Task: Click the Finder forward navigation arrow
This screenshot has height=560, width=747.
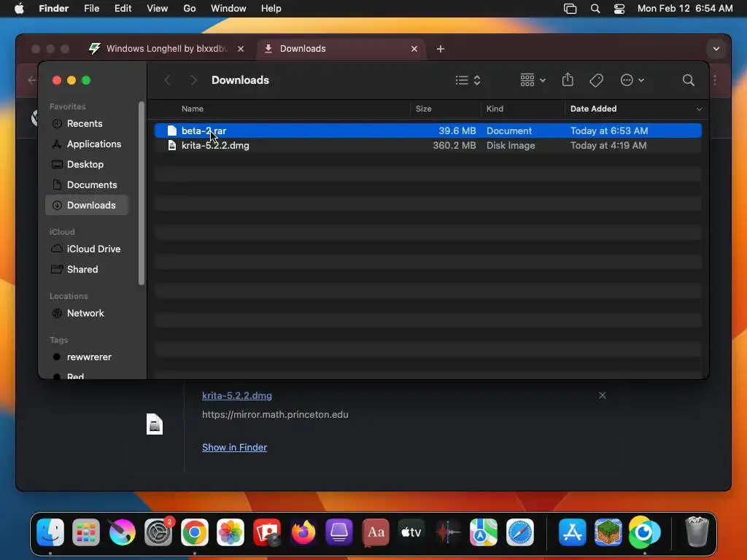Action: coord(193,80)
